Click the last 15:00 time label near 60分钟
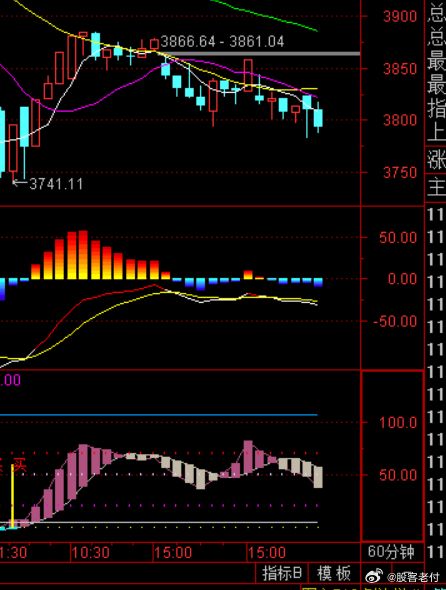Screen dimensions: 446x590 click(x=267, y=553)
